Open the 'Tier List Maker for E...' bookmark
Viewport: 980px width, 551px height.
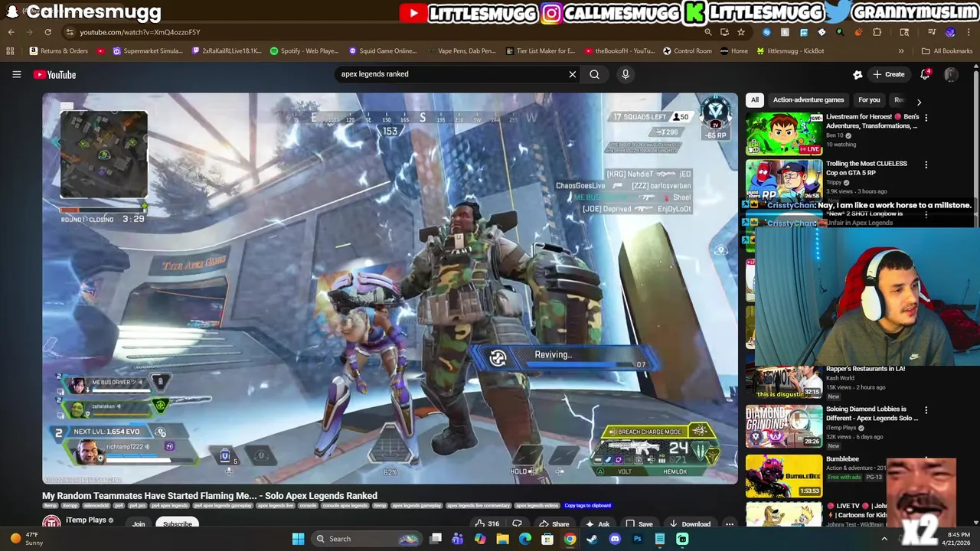click(541, 51)
